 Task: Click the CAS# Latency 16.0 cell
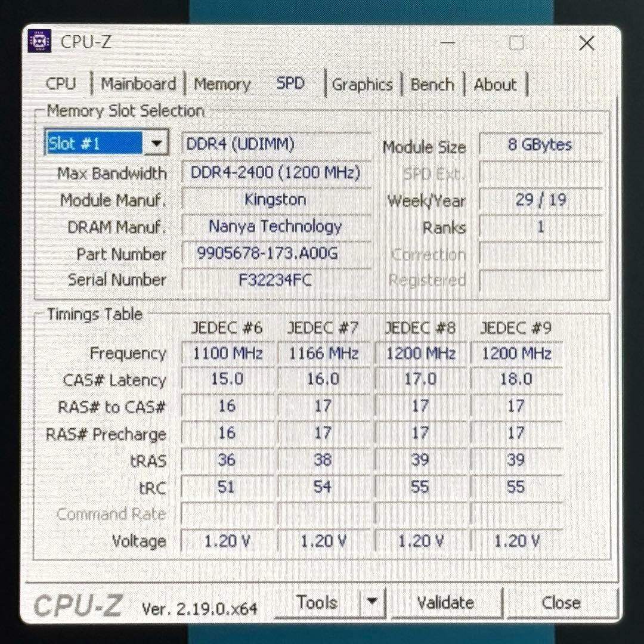tap(324, 379)
